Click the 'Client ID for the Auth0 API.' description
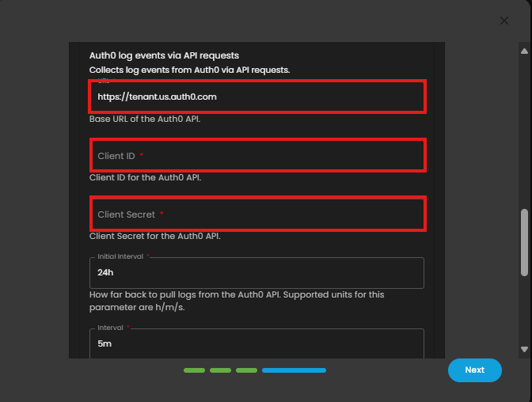This screenshot has width=532, height=402. [145, 177]
